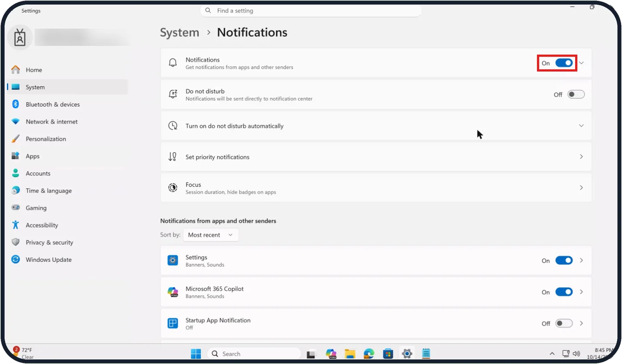Show hidden icons in system tray

[552, 354]
